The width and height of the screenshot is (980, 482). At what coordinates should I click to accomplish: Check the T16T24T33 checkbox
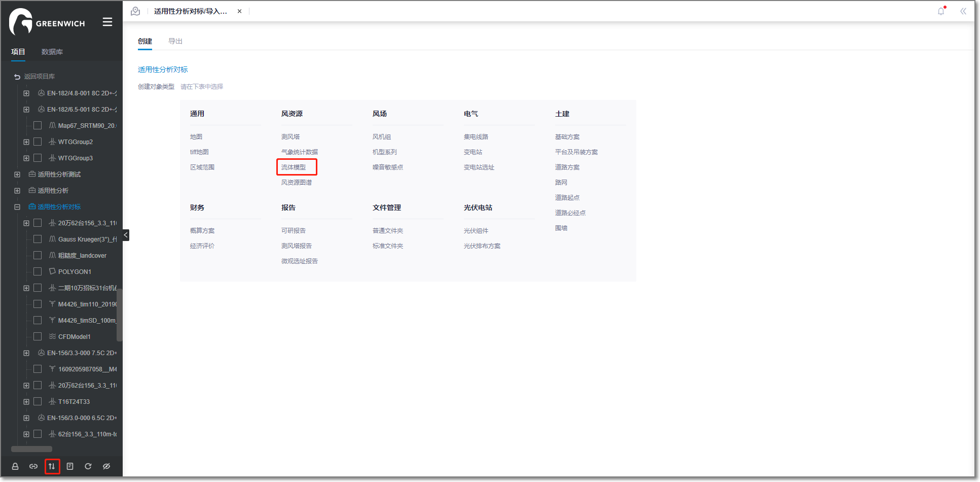[x=38, y=401]
